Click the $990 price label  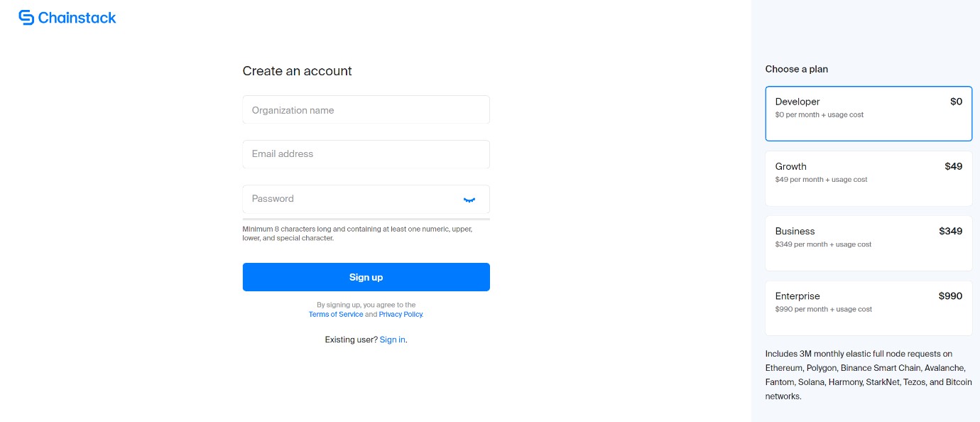click(x=950, y=296)
